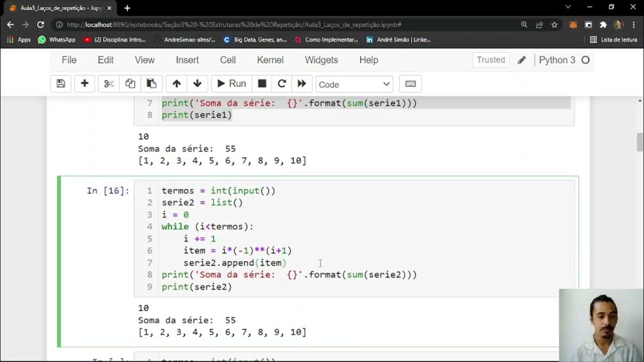
Task: Bookmark this page star icon
Action: click(x=554, y=24)
